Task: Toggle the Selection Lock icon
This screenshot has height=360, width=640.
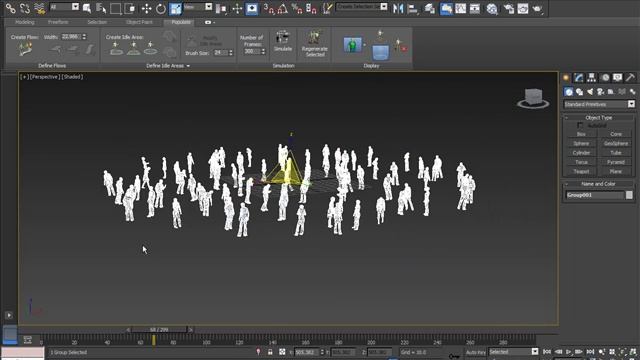Action: click(x=270, y=352)
